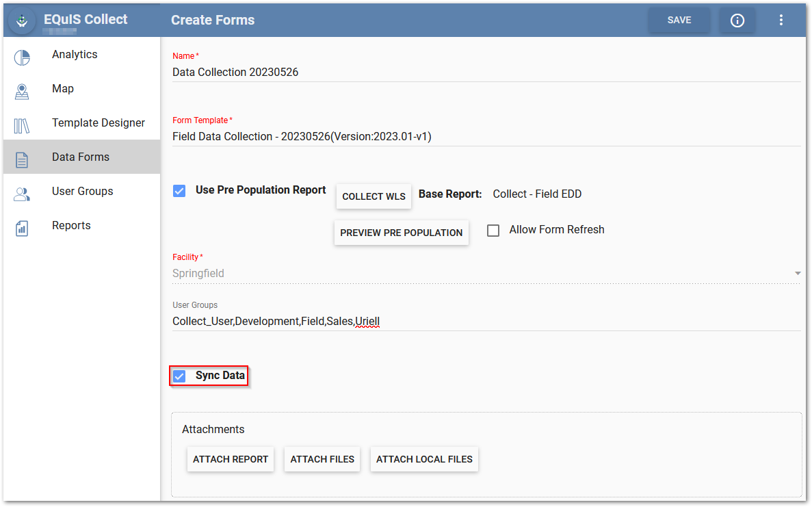Navigate to User Groups menu item

click(83, 192)
